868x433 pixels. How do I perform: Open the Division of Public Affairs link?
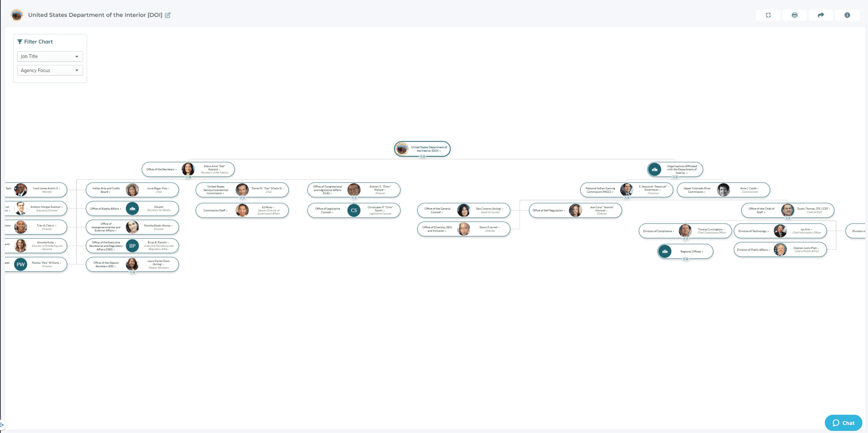coord(754,250)
